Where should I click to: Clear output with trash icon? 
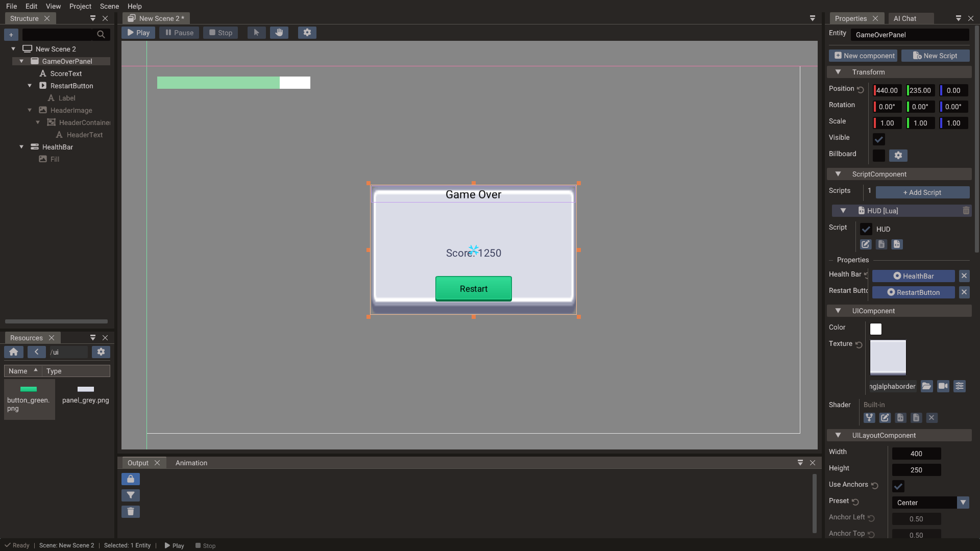tap(131, 512)
